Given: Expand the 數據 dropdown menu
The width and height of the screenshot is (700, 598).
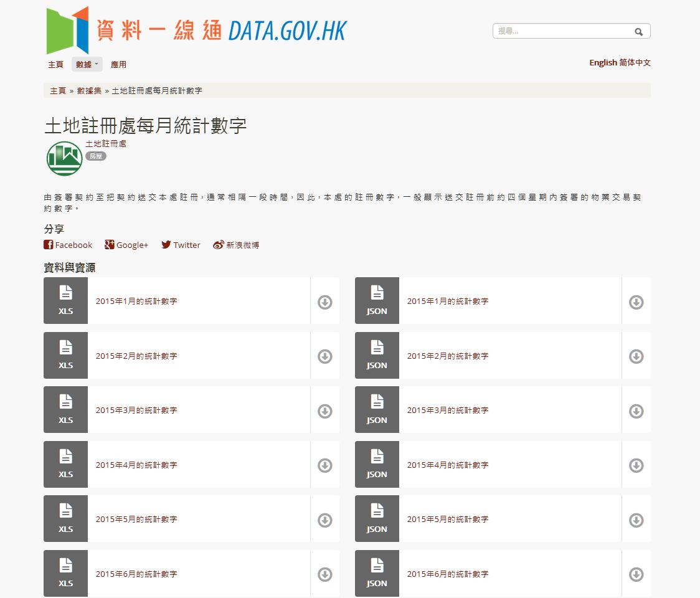Looking at the screenshot, I should (x=87, y=64).
